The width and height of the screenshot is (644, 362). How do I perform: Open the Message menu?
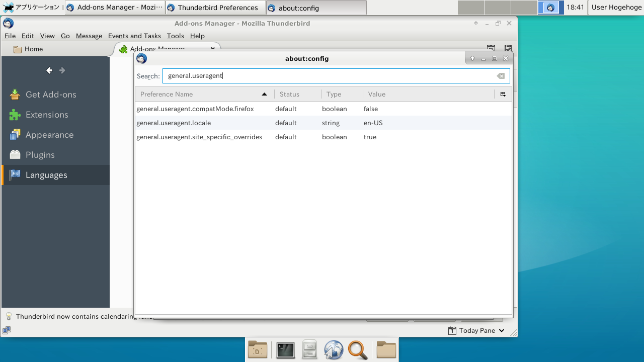(89, 36)
